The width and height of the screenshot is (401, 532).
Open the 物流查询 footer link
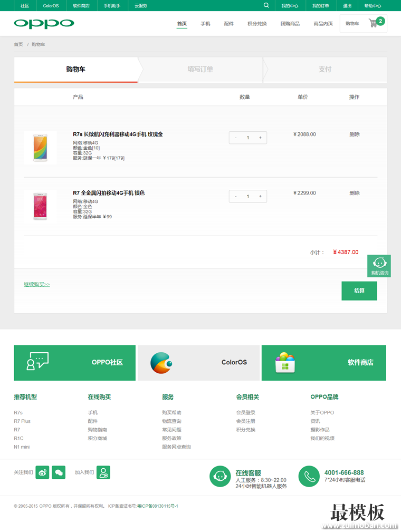tap(171, 421)
